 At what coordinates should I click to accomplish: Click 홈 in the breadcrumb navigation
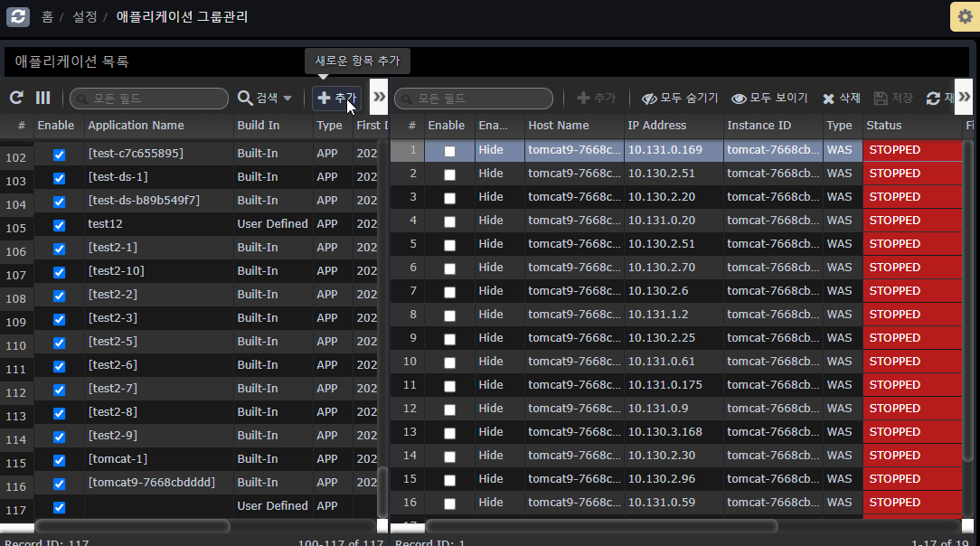[x=47, y=16]
